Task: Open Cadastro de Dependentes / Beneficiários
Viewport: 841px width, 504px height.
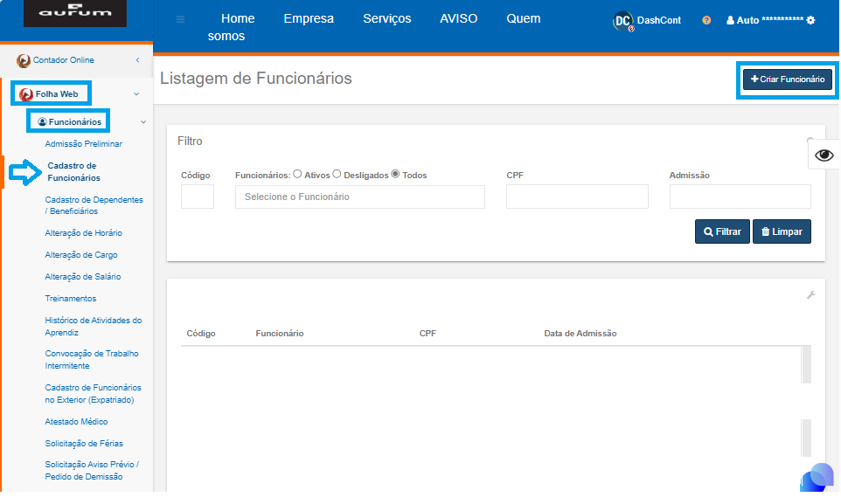Action: tap(94, 205)
